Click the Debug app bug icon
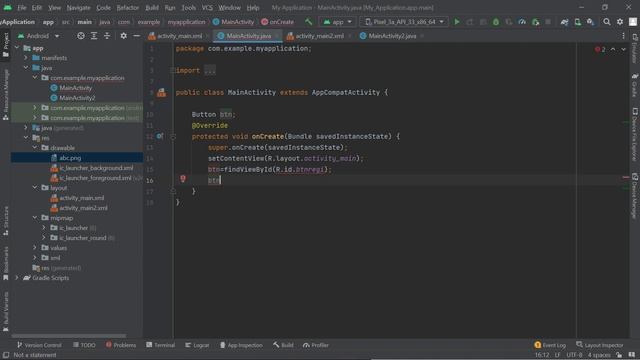640x360 pixels. 496,22
